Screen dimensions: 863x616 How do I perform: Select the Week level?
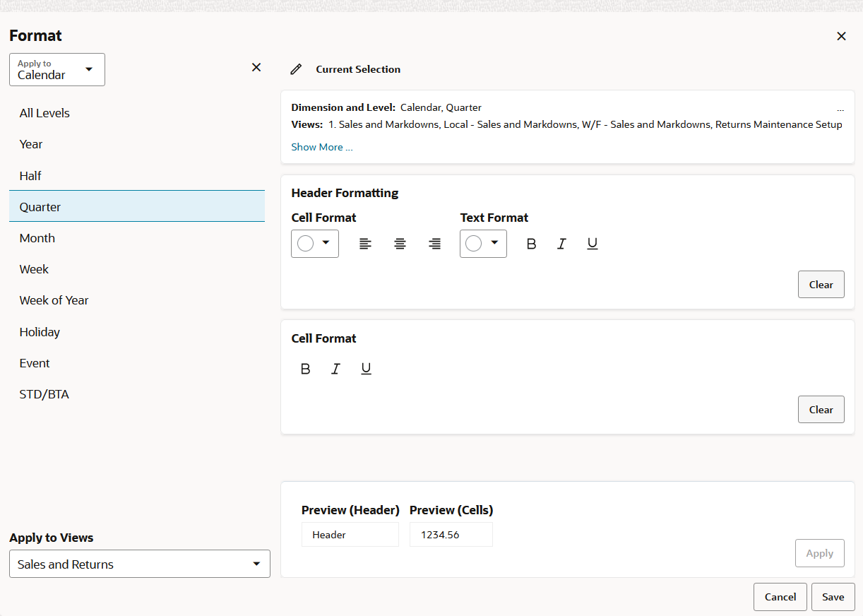click(137, 269)
